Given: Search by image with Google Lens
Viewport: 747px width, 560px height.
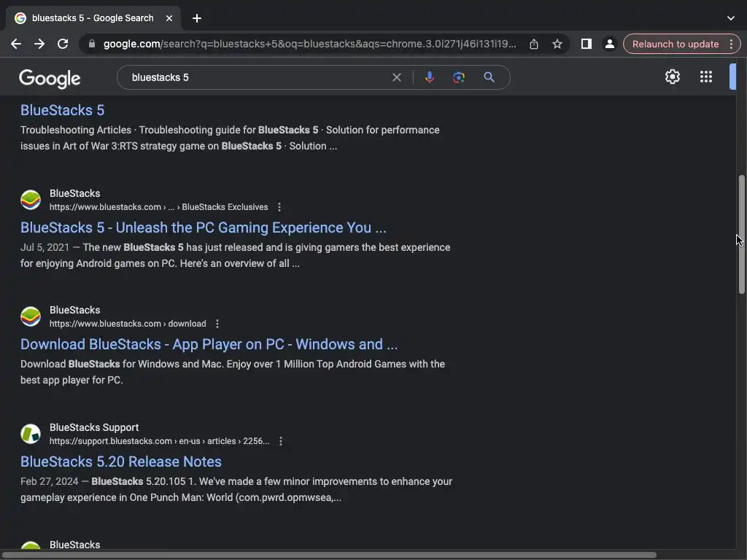Looking at the screenshot, I should coord(459,77).
